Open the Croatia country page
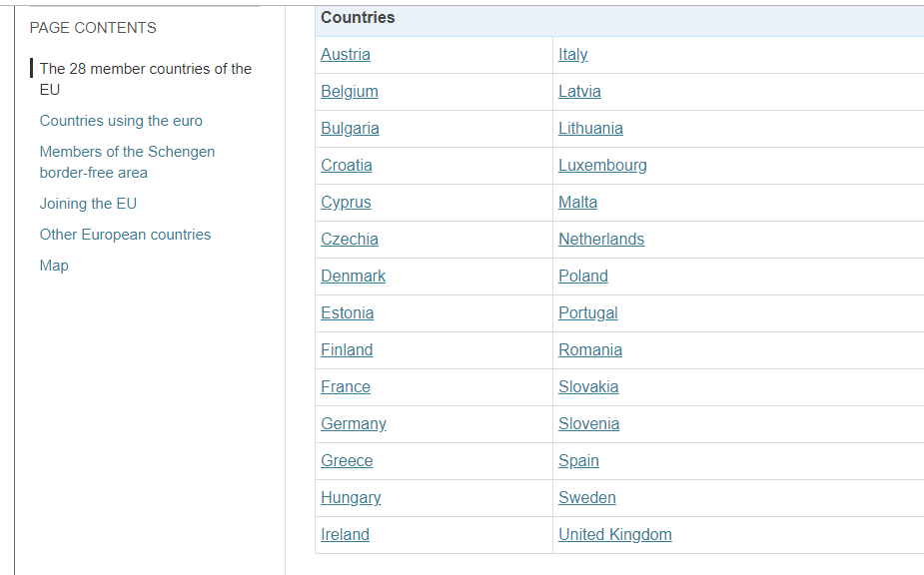 (x=347, y=166)
